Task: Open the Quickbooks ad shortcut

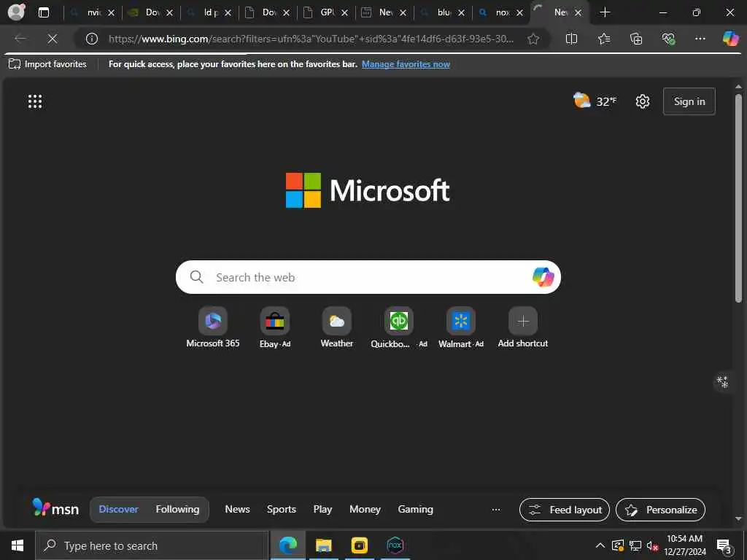Action: 399,327
